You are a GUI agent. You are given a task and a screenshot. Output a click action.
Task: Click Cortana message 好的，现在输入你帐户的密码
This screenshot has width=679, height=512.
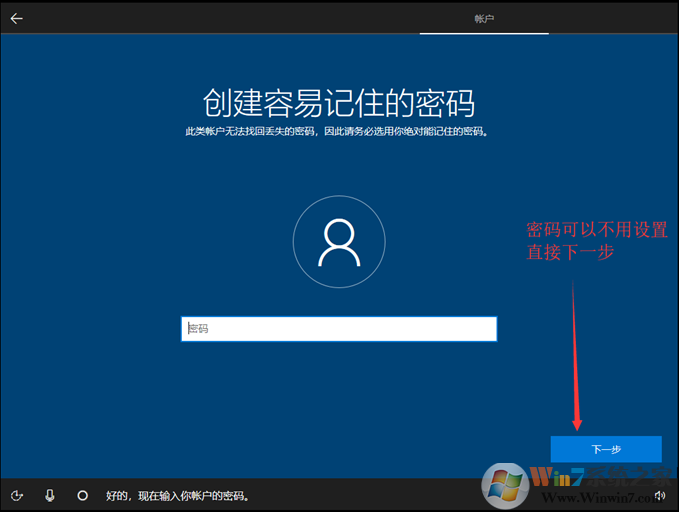[177, 495]
